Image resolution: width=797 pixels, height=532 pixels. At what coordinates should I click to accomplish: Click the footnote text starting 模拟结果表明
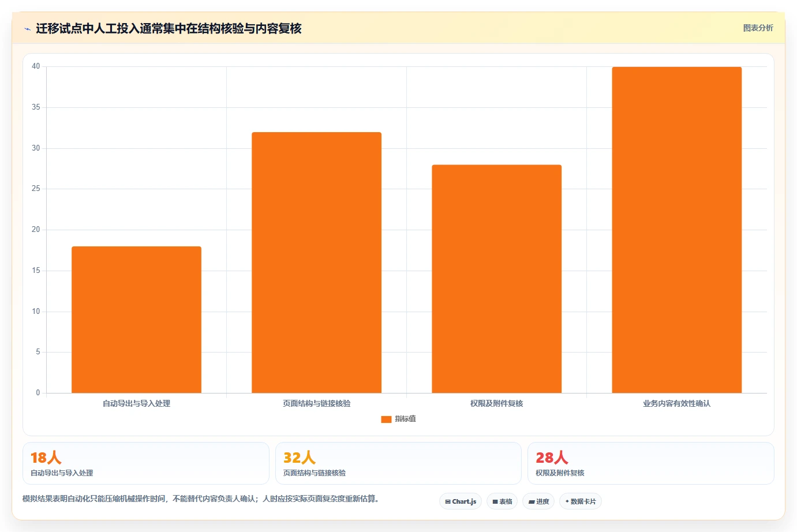click(x=202, y=499)
